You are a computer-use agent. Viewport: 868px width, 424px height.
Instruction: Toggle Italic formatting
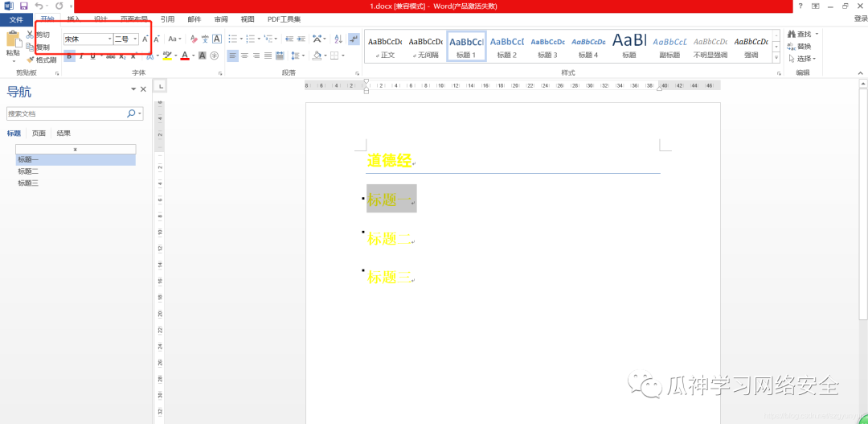coord(81,56)
